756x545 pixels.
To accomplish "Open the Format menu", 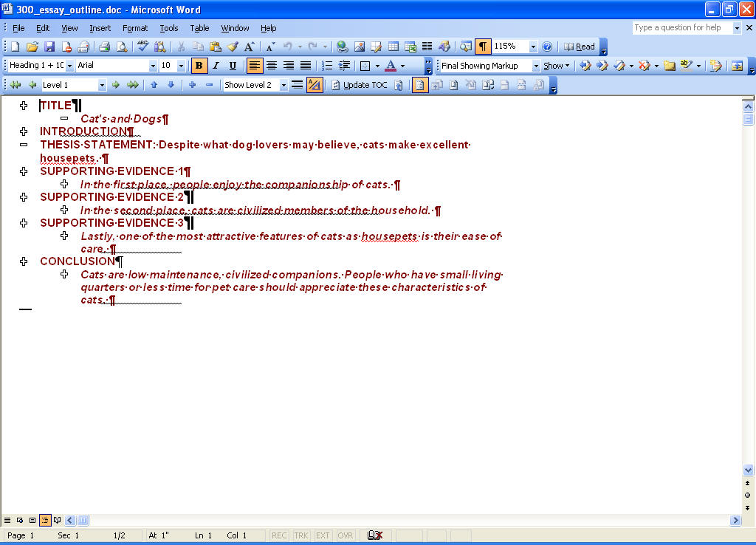I will pos(135,28).
